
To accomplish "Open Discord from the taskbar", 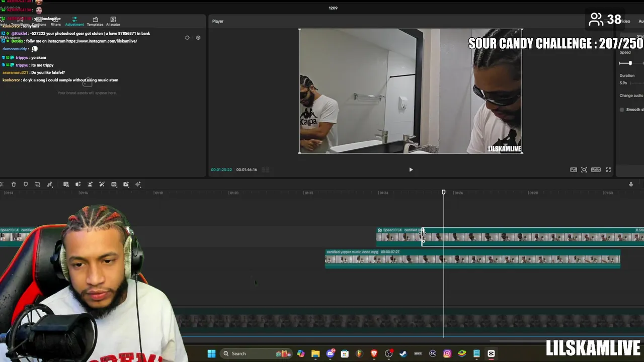I will click(330, 353).
